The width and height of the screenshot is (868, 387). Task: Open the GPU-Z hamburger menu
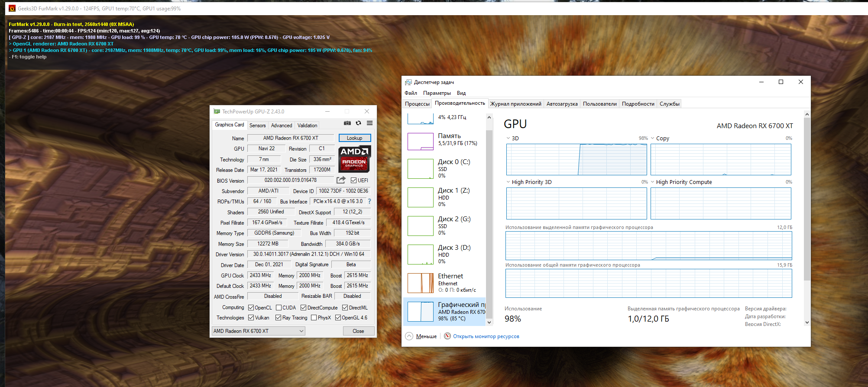coord(369,123)
